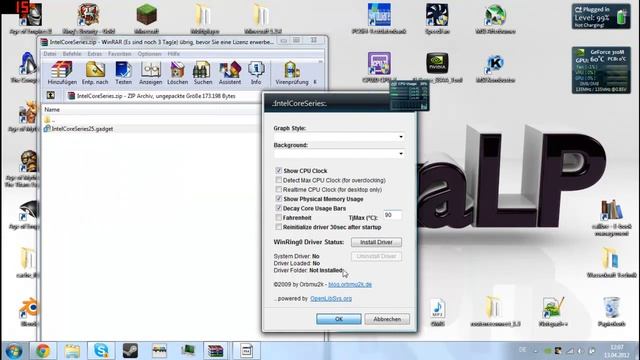640x360 pixels.
Task: Click the Löschen icon in WinRAR
Action: coord(178,73)
